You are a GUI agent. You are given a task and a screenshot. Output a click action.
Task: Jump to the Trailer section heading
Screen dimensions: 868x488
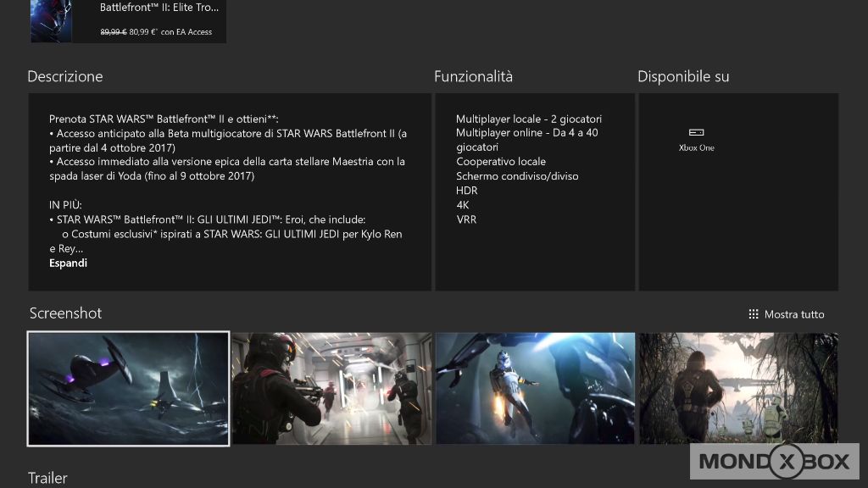click(x=47, y=478)
